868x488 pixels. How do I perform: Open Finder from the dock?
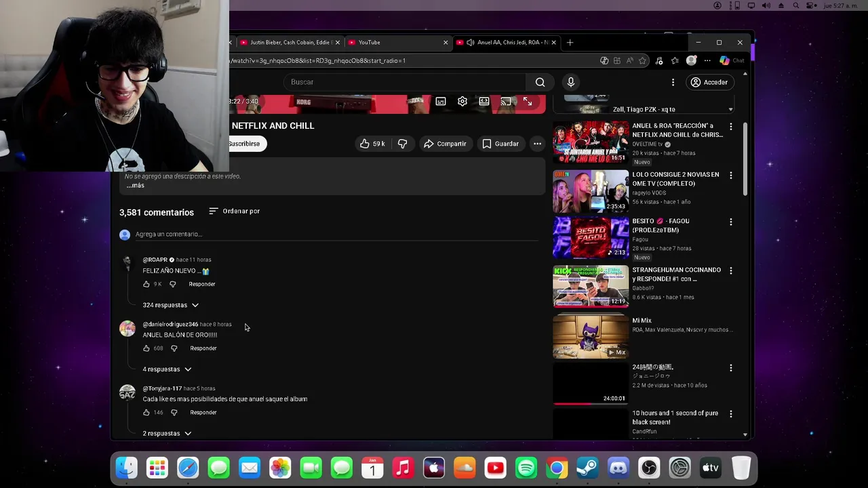click(127, 468)
